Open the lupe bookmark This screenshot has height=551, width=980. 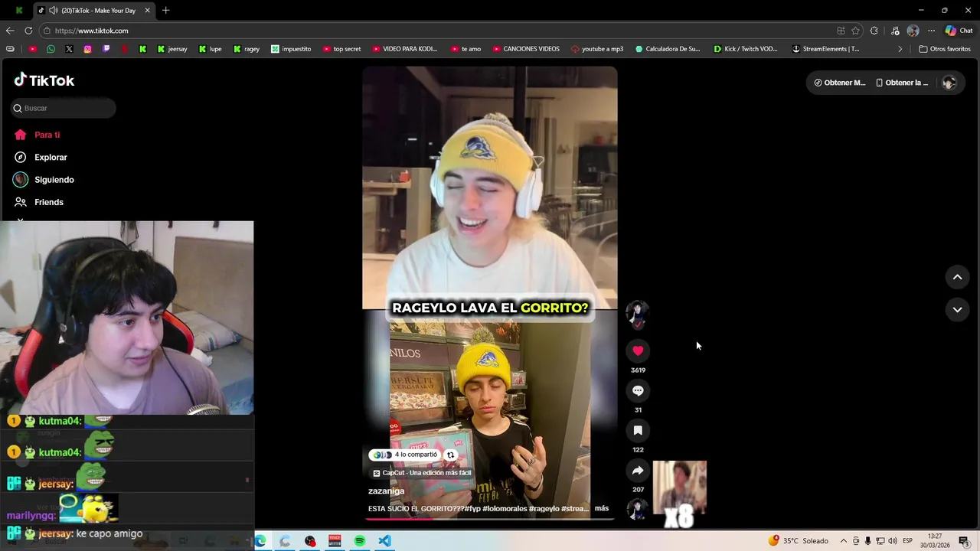(210, 49)
